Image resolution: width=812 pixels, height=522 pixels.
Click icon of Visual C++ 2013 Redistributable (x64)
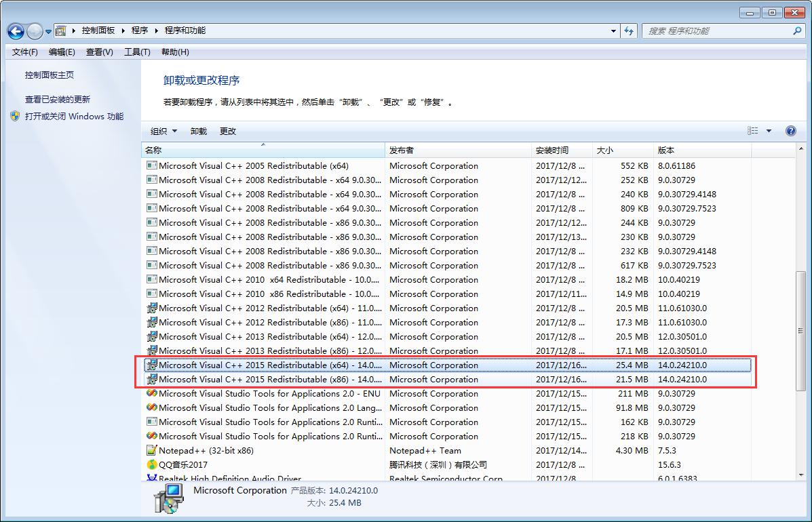coord(152,336)
